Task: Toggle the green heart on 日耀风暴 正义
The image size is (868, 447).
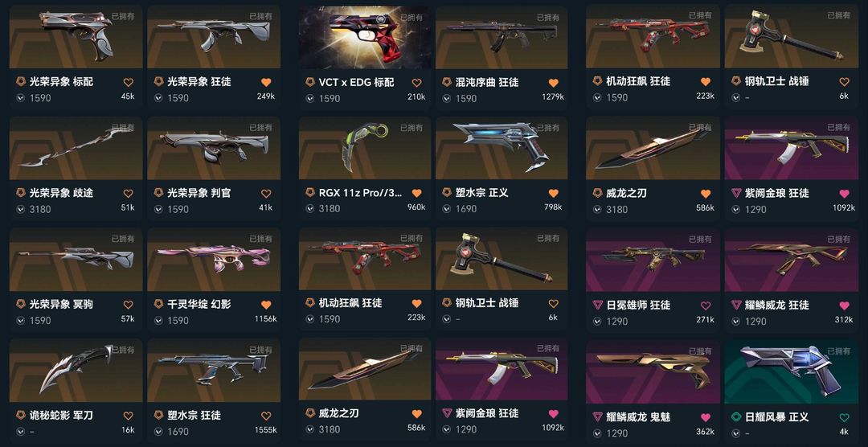Action: point(844,417)
